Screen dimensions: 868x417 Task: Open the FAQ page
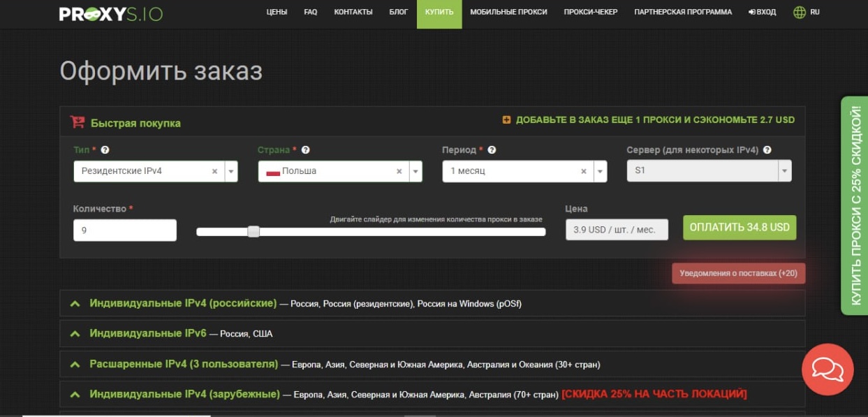[311, 12]
